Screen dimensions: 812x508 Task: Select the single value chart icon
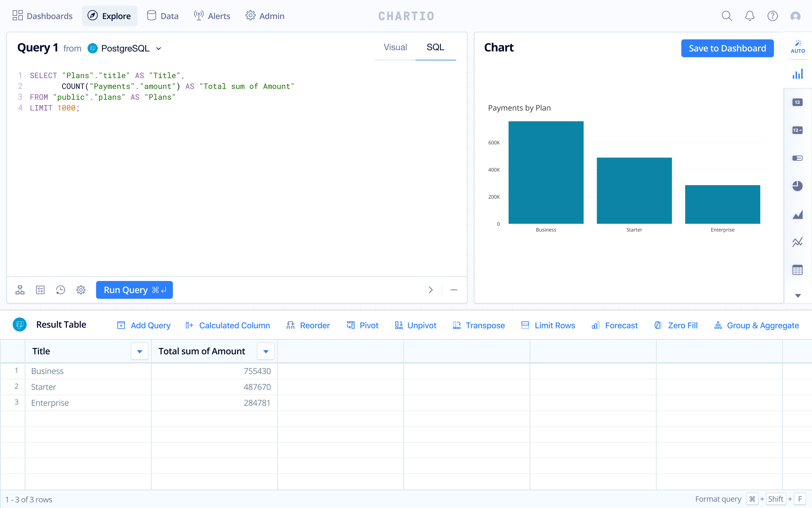tap(797, 102)
